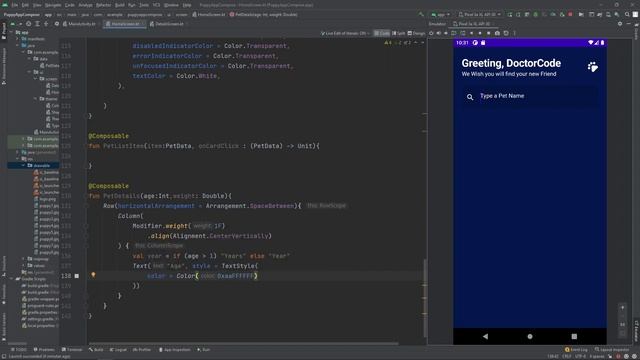Screen dimensions: 640x360
Task: Click the Debug app bug icon
Action: coord(536,14)
